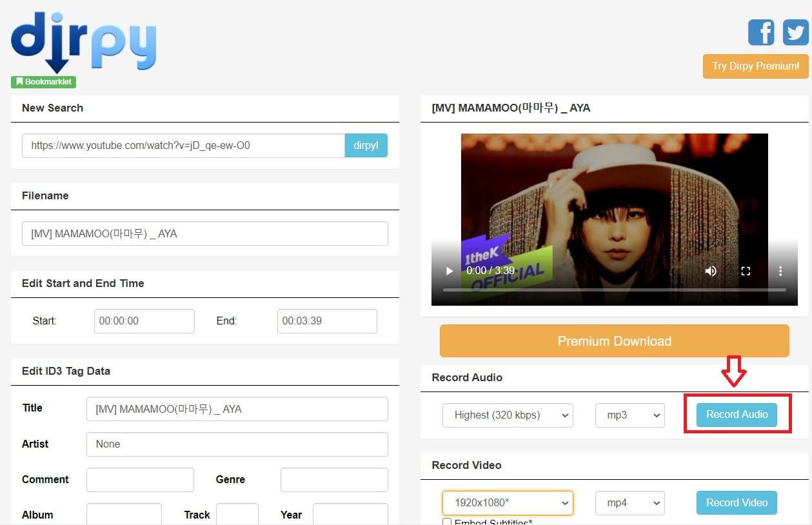Mute the video player audio
The height and width of the screenshot is (525, 812).
711,271
